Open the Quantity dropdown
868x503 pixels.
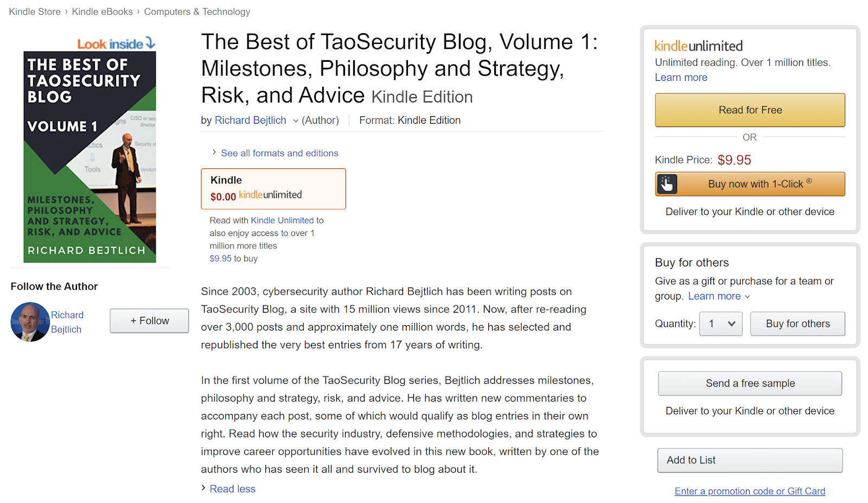tap(720, 324)
